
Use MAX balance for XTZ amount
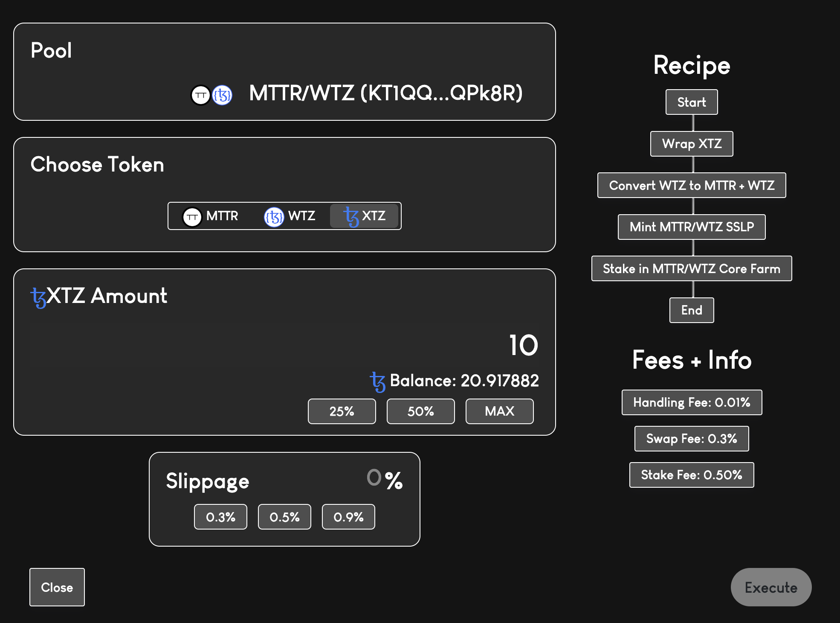point(499,411)
